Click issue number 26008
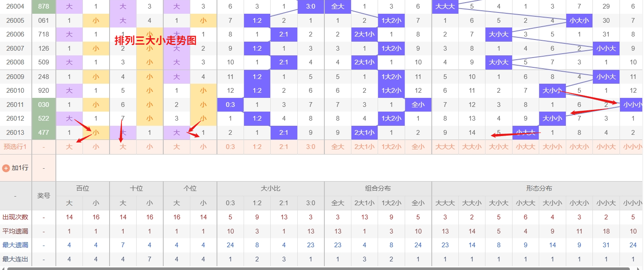Image resolution: width=644 pixels, height=270 pixels. coord(15,62)
